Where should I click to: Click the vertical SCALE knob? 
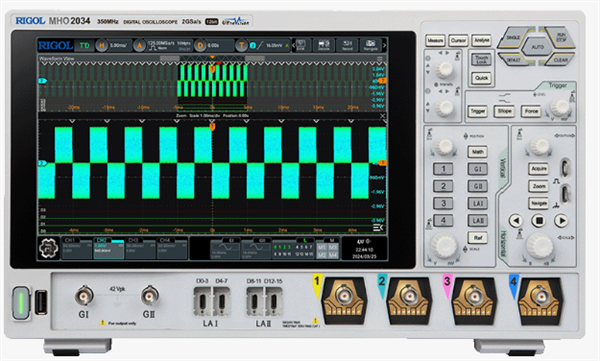click(444, 245)
